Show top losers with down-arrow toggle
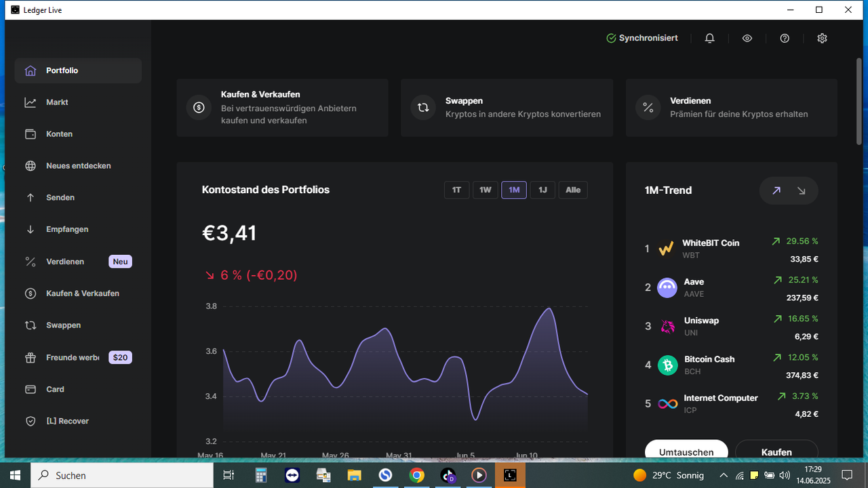Screen dimensions: 868x488 click(x=802, y=191)
